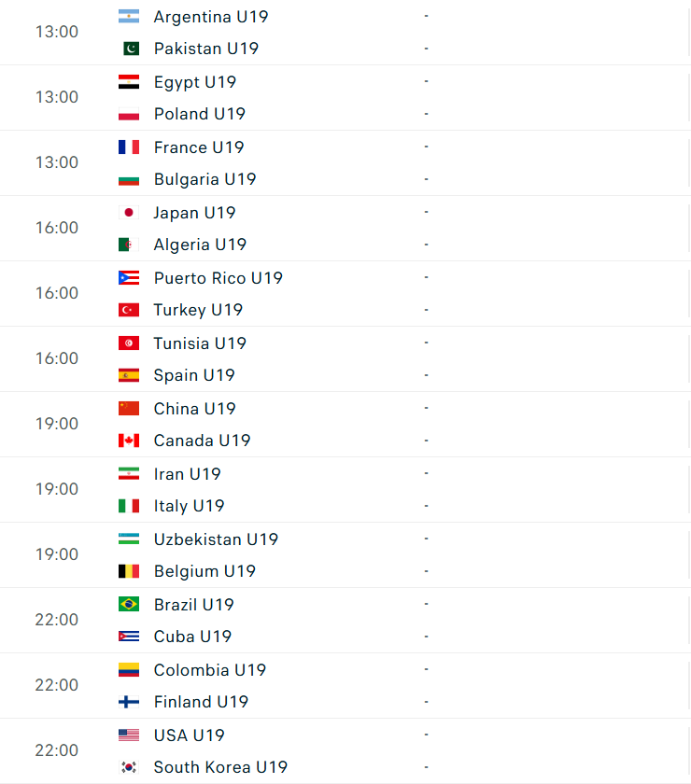Click the Tunisia U19 flag icon
The height and width of the screenshot is (784, 691).
tap(129, 343)
